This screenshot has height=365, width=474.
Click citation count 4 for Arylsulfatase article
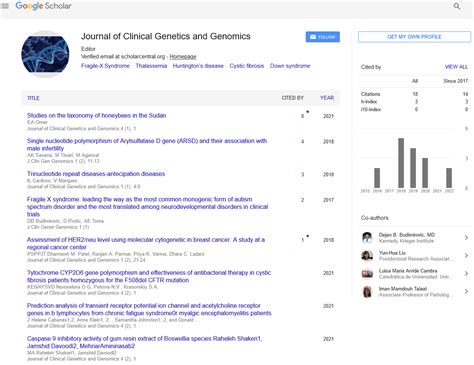click(302, 142)
